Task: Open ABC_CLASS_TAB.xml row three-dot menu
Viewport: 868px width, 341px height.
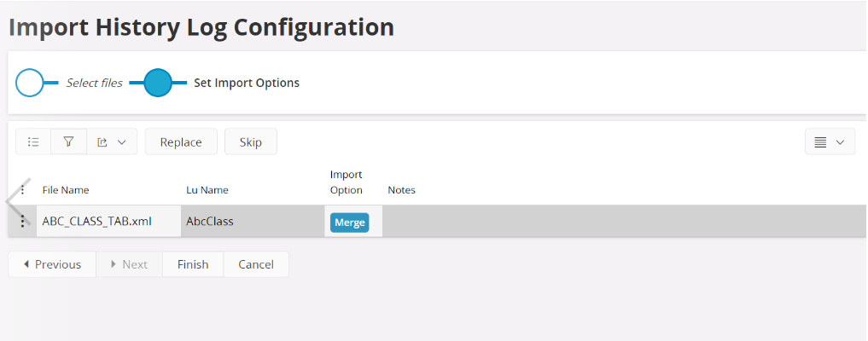Action: (23, 221)
